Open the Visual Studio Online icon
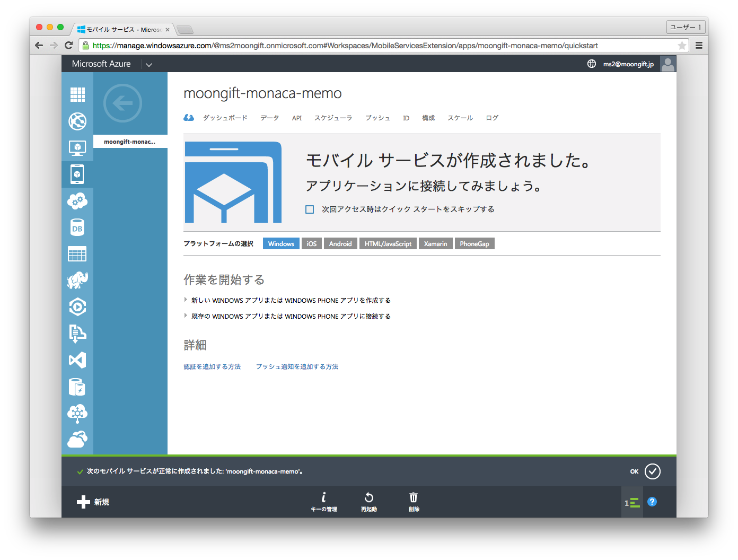The image size is (738, 560). 77,360
